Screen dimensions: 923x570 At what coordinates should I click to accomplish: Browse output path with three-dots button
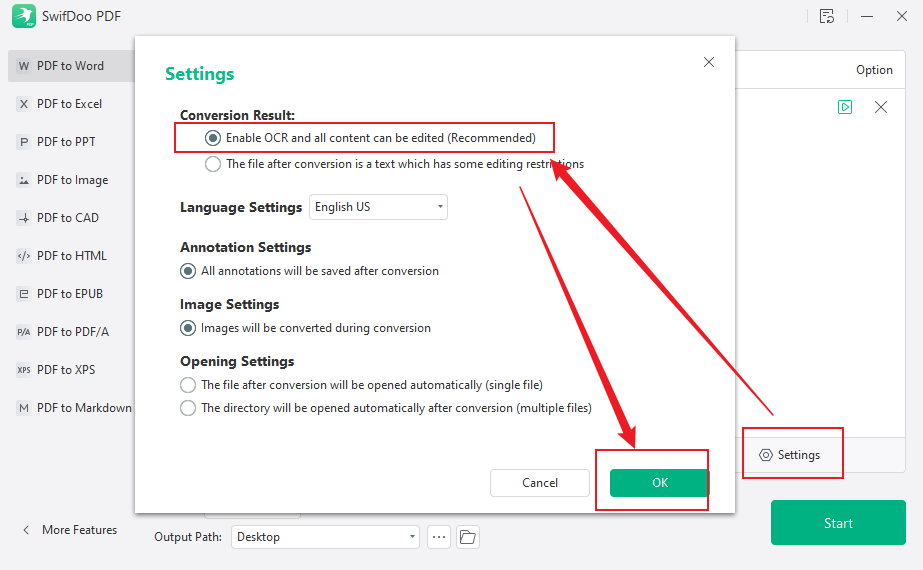pyautogui.click(x=439, y=537)
